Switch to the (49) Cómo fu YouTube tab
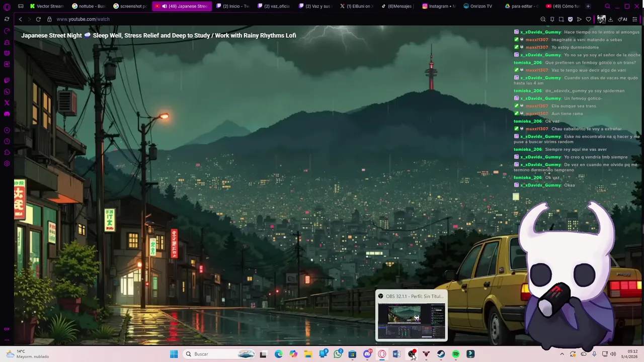 pos(562,6)
